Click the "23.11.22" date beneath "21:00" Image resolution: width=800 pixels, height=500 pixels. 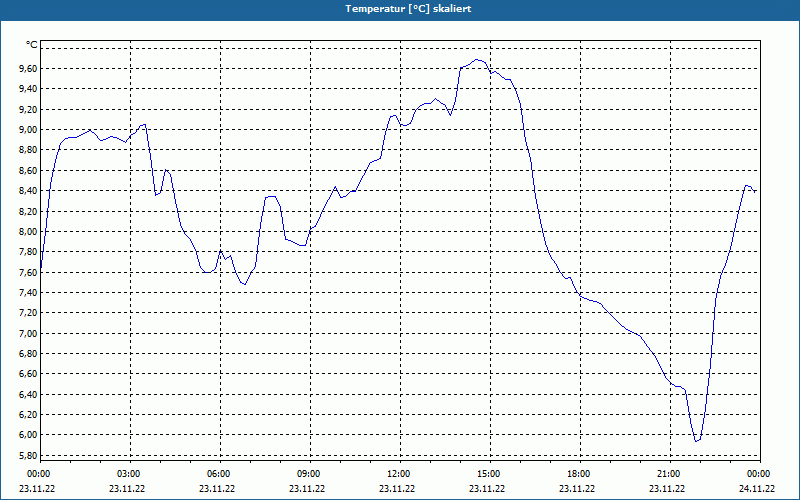tap(667, 488)
